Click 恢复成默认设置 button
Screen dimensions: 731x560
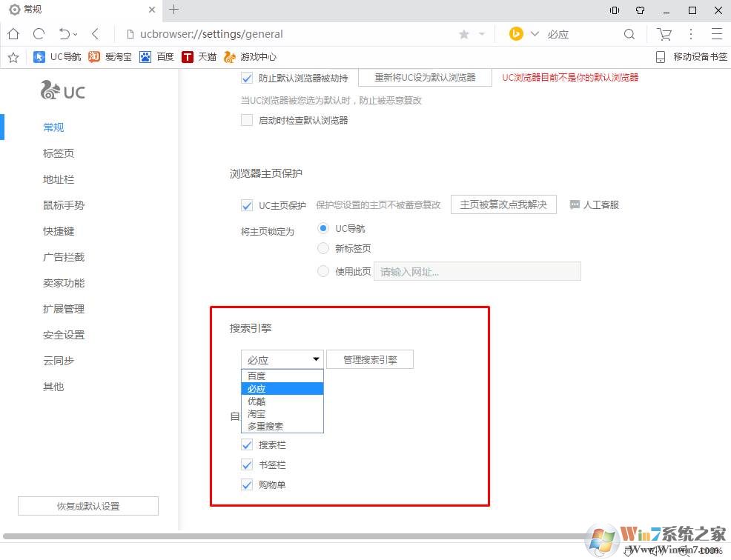pos(88,506)
